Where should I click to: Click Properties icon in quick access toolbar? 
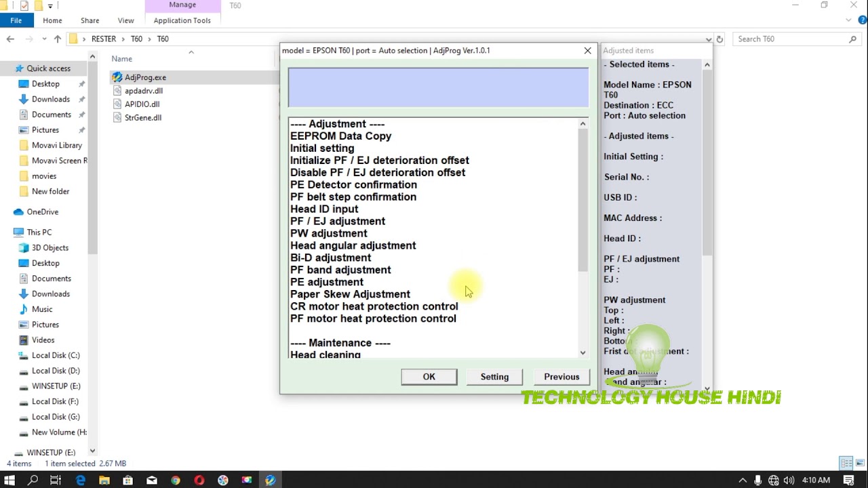point(24,5)
